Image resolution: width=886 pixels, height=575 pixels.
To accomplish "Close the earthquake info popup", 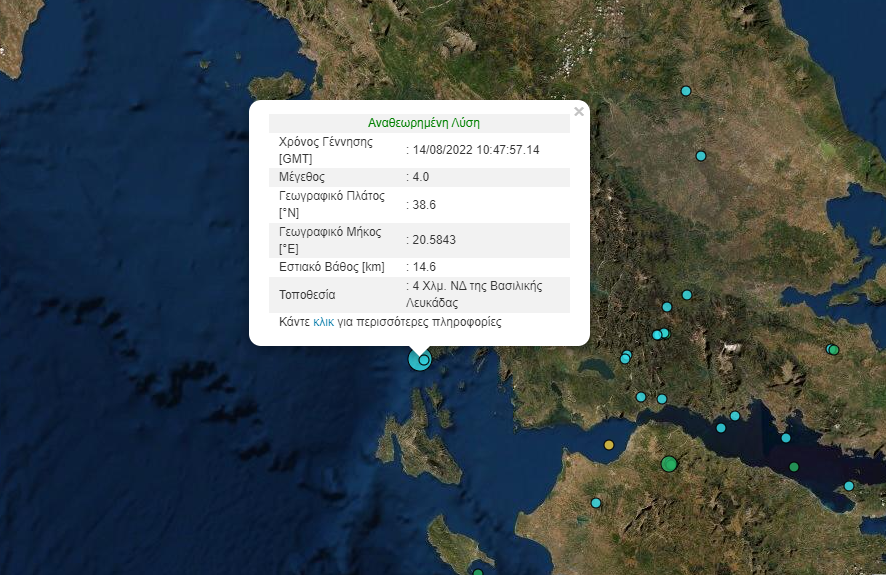I will [578, 112].
